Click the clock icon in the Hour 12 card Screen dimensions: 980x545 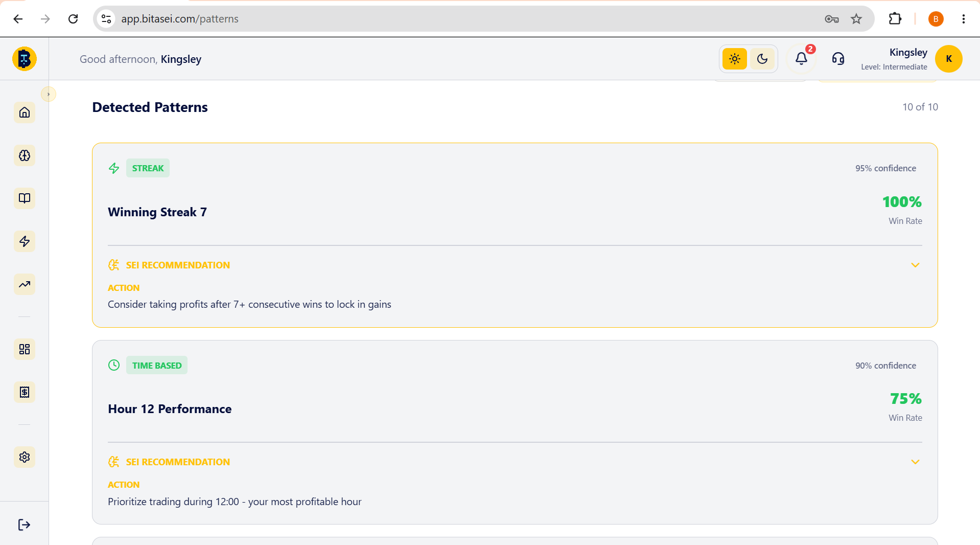click(x=114, y=365)
